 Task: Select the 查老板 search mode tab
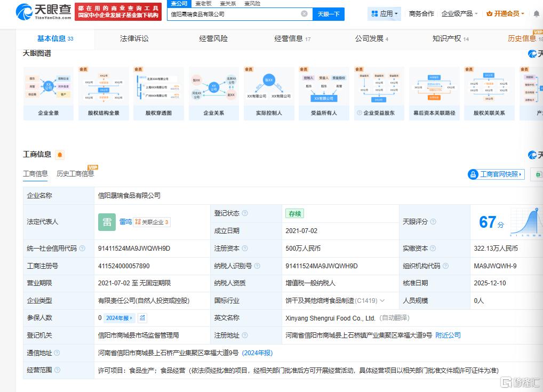tap(203, 3)
